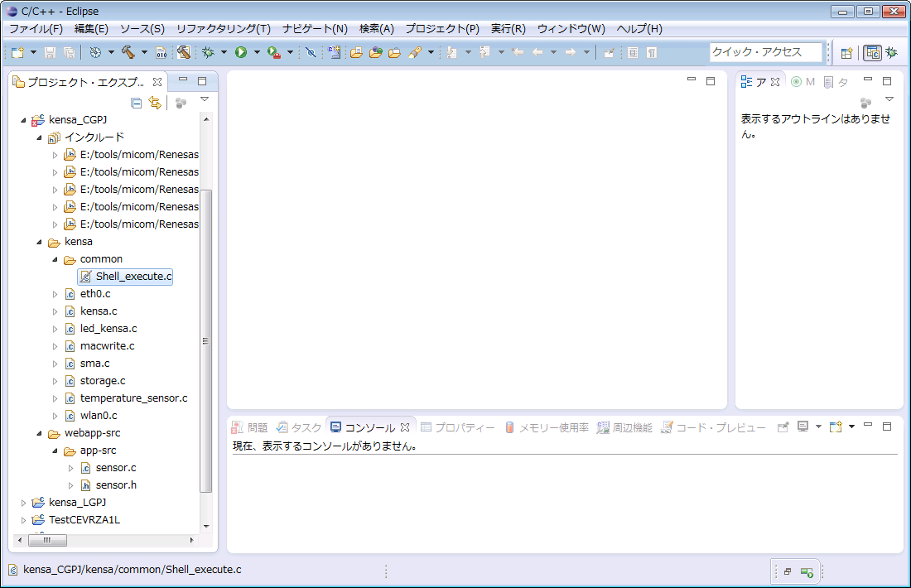Switch to the プロパティー tab
Image resolution: width=911 pixels, height=588 pixels.
[x=458, y=427]
